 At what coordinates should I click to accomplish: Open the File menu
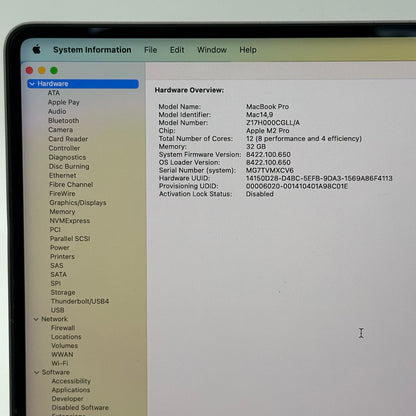click(150, 50)
